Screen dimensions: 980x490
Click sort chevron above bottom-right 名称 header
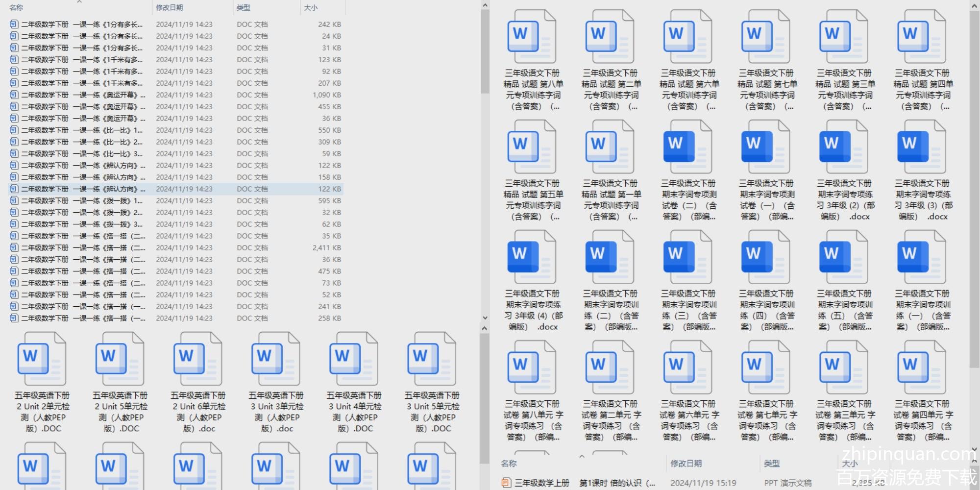click(582, 456)
